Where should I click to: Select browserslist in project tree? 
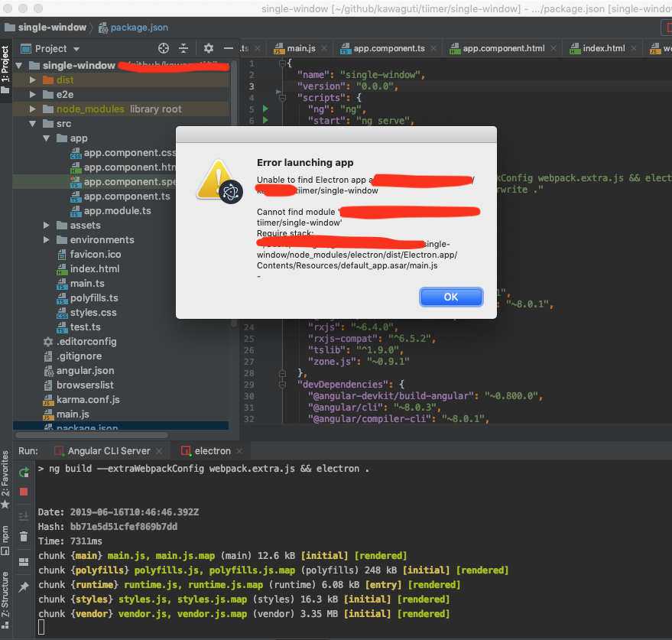tap(85, 386)
